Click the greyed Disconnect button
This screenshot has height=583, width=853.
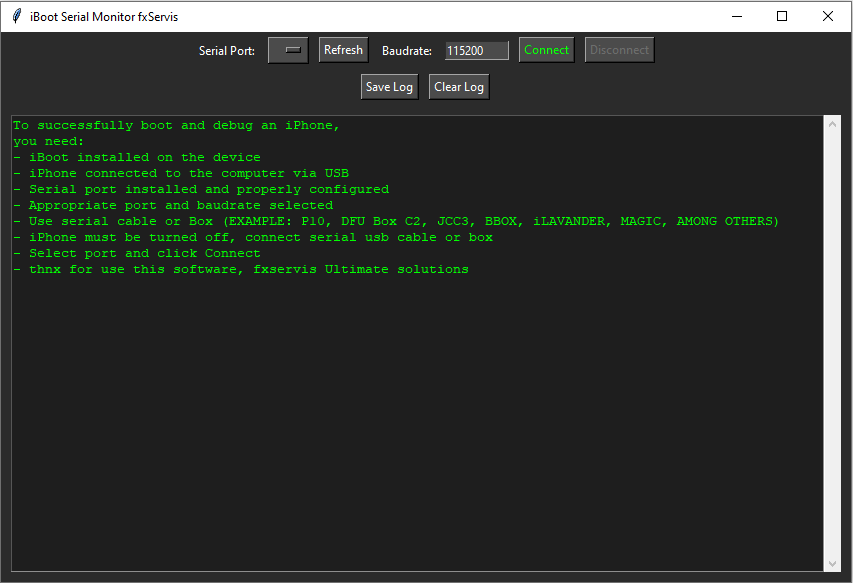tap(619, 50)
